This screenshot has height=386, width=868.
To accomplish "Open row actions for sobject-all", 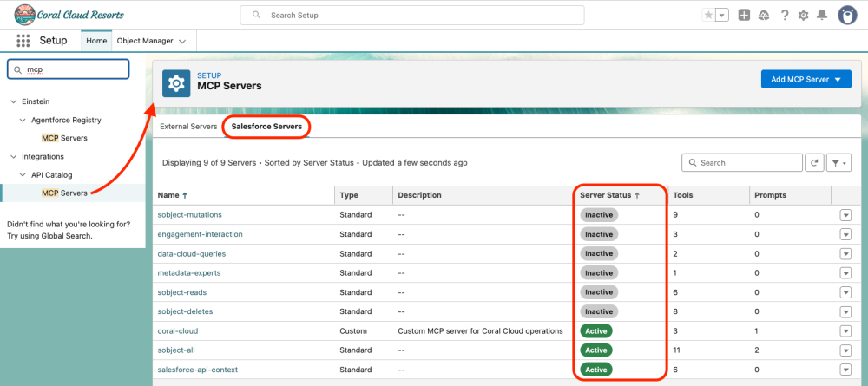I will coord(845,350).
